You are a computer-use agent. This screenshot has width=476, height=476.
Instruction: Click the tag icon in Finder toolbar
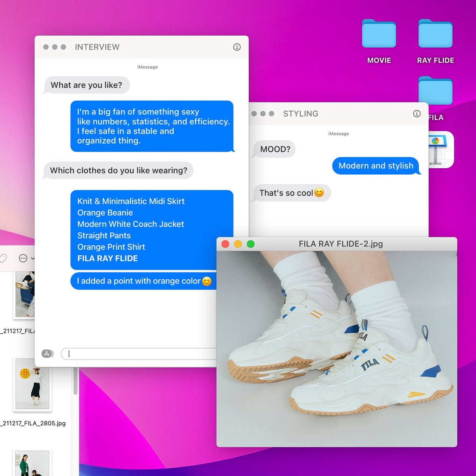pos(3,258)
